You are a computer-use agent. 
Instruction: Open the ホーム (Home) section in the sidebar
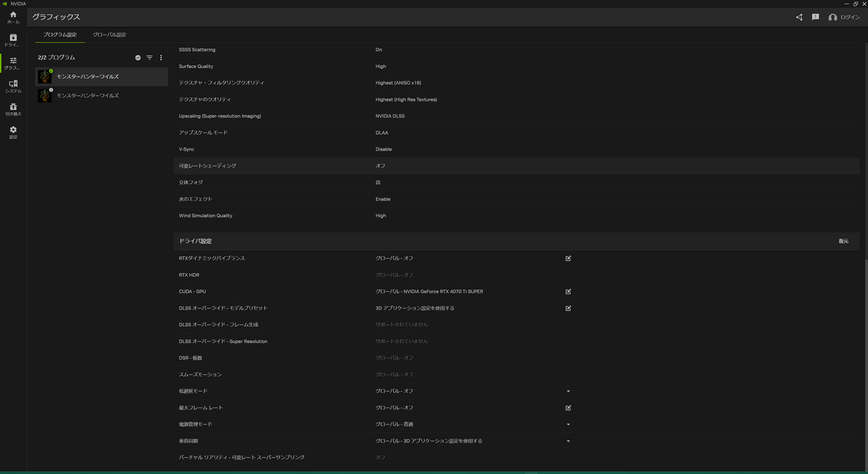12,18
